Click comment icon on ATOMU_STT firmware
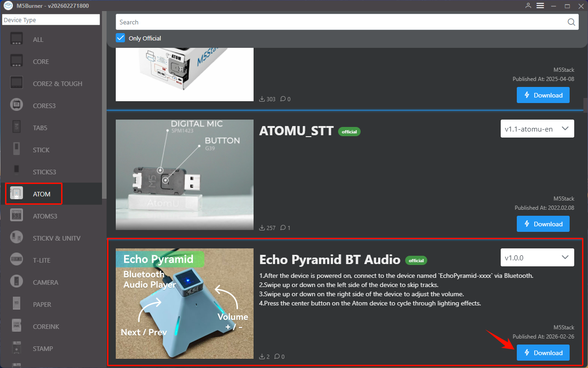Image resolution: width=588 pixels, height=368 pixels. pyautogui.click(x=283, y=228)
